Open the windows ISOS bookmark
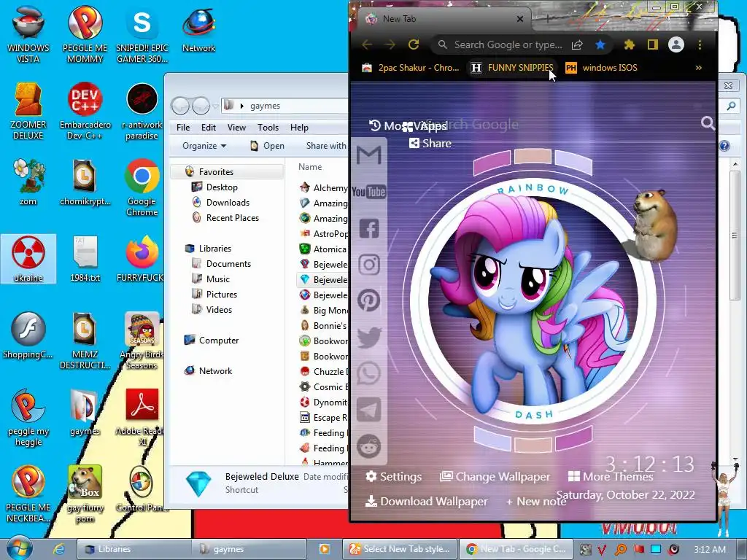The image size is (747, 560). click(601, 68)
